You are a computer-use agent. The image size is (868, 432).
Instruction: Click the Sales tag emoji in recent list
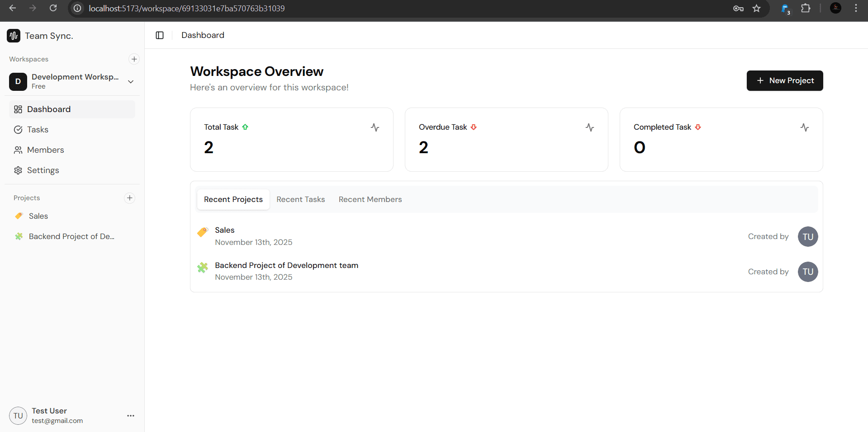pyautogui.click(x=203, y=232)
